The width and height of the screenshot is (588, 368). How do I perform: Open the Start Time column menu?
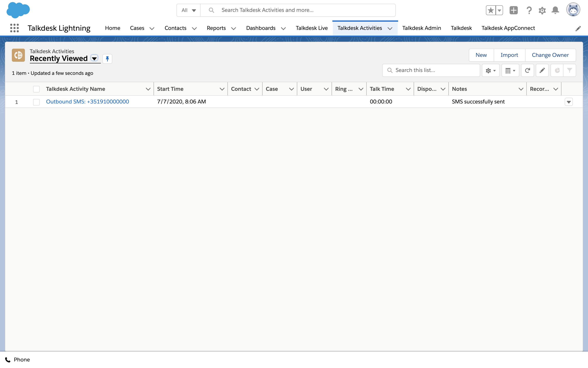tap(222, 89)
